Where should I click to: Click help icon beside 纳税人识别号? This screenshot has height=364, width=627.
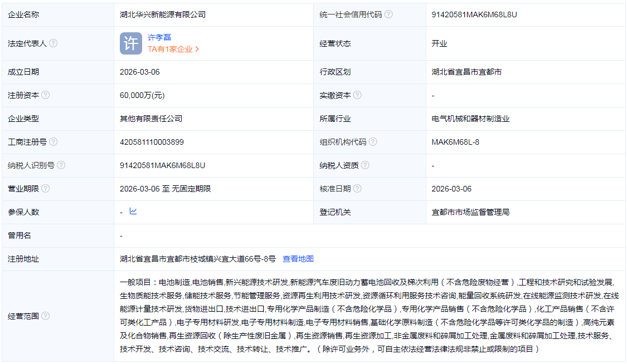coord(61,165)
